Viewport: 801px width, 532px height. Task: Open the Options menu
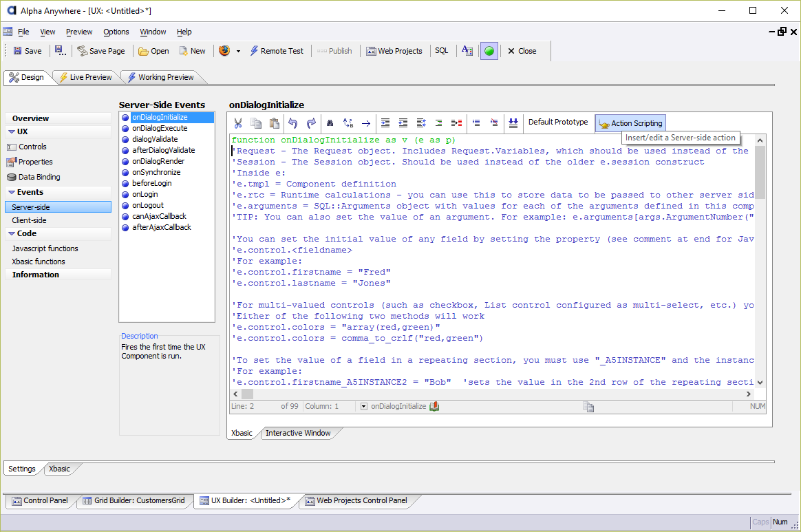tap(116, 32)
